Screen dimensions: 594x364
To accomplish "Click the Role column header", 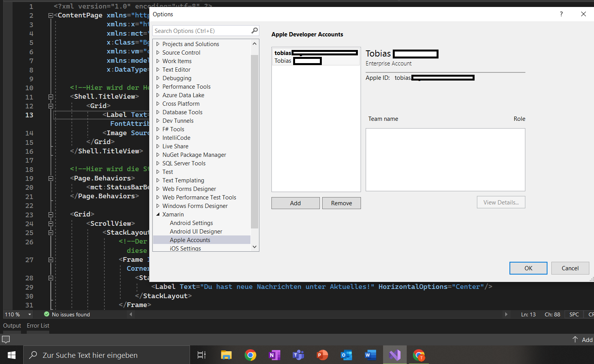I will 519,119.
